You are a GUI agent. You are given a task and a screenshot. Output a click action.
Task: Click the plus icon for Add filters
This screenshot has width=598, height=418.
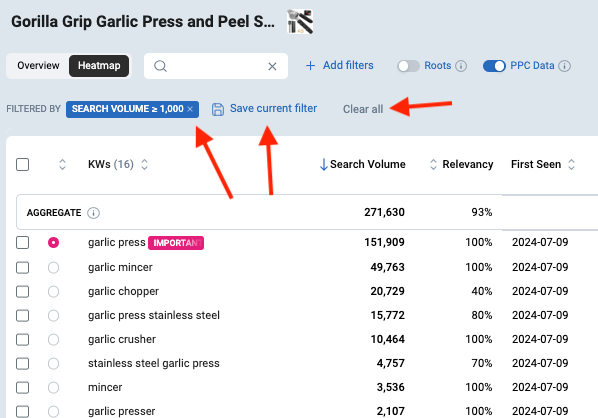coord(310,66)
